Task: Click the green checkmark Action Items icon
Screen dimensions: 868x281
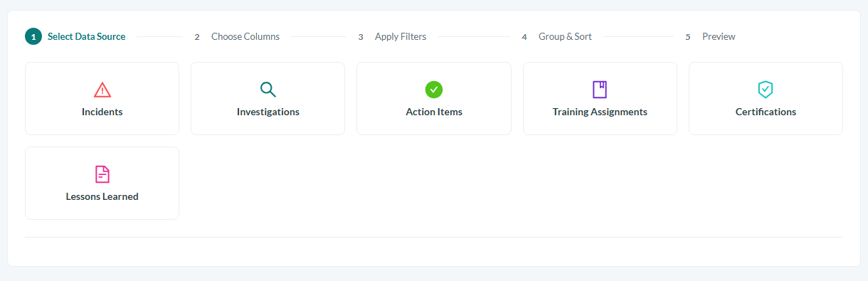Action: pyautogui.click(x=434, y=90)
